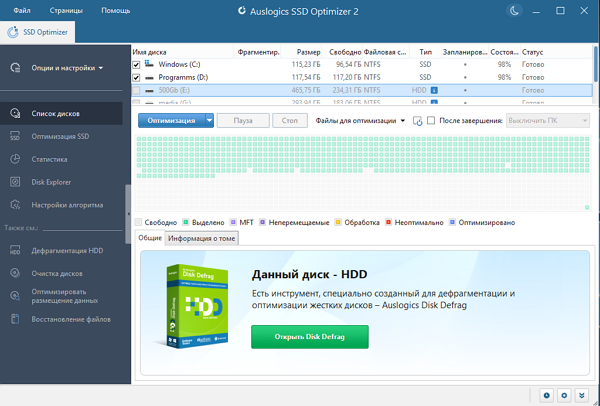The image size is (600, 406).
Task: Enable the После завершения checkbox
Action: coord(431,121)
